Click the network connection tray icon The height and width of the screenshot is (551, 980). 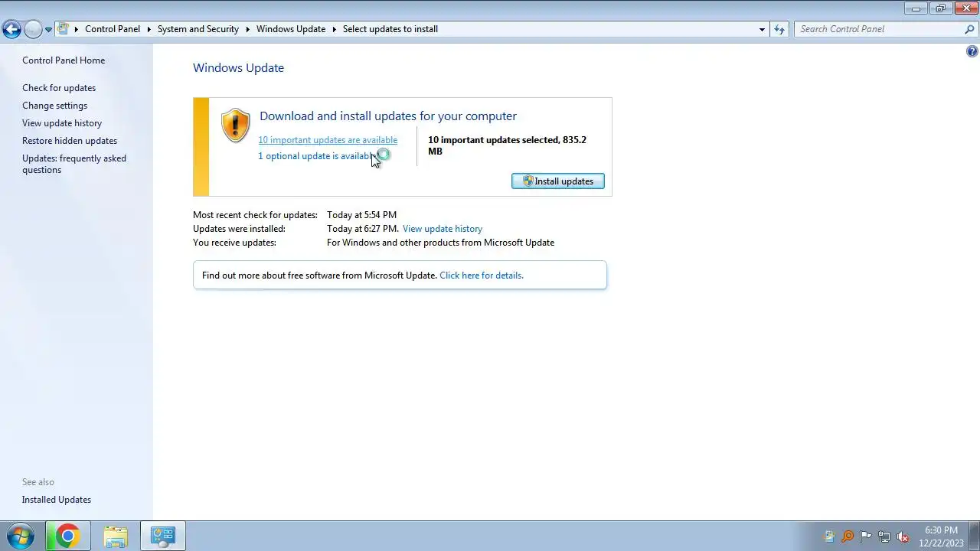884,536
